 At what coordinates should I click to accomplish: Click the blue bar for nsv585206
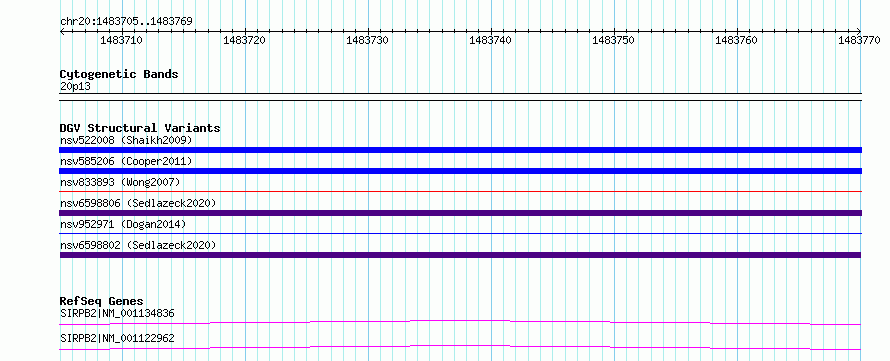[x=460, y=171]
